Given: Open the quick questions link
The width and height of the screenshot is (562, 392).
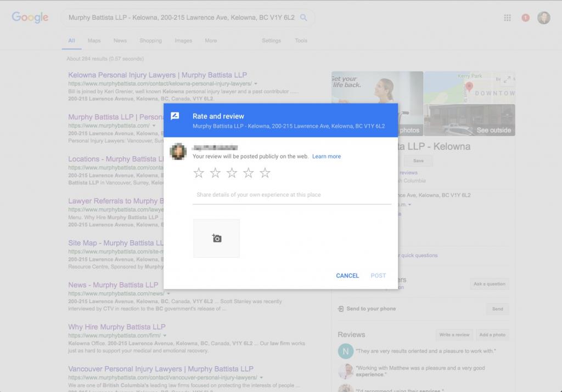Looking at the screenshot, I should click(x=419, y=255).
